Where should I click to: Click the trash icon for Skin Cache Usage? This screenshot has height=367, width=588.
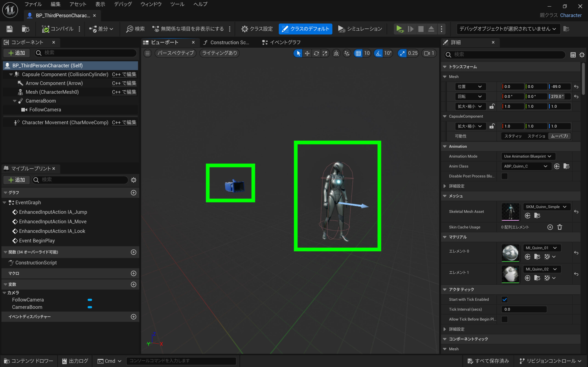point(560,227)
